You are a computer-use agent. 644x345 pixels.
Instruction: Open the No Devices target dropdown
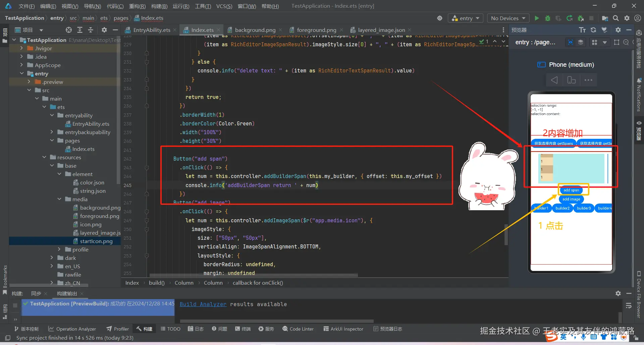pos(507,18)
